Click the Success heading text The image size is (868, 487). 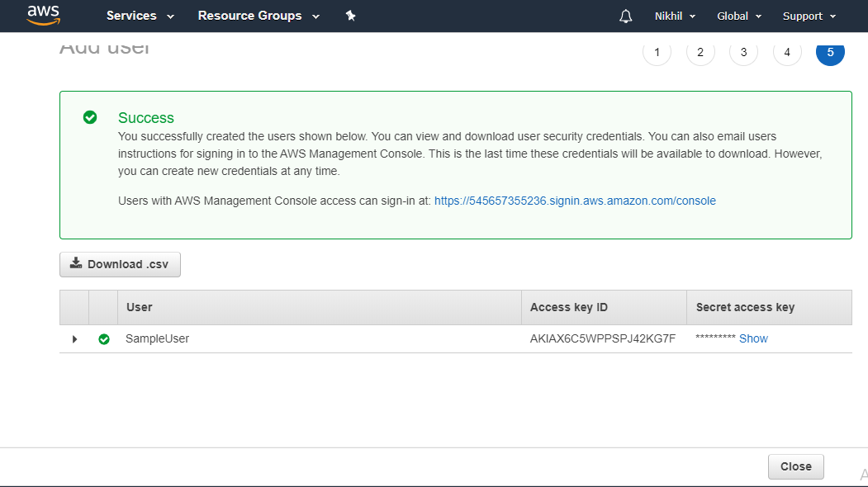(x=146, y=118)
